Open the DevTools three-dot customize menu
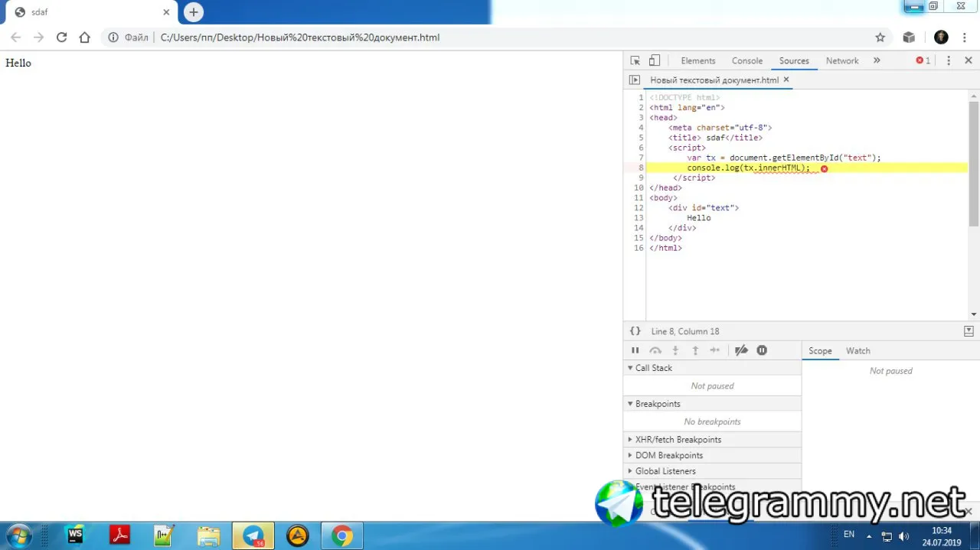This screenshot has width=980, height=550. [949, 60]
